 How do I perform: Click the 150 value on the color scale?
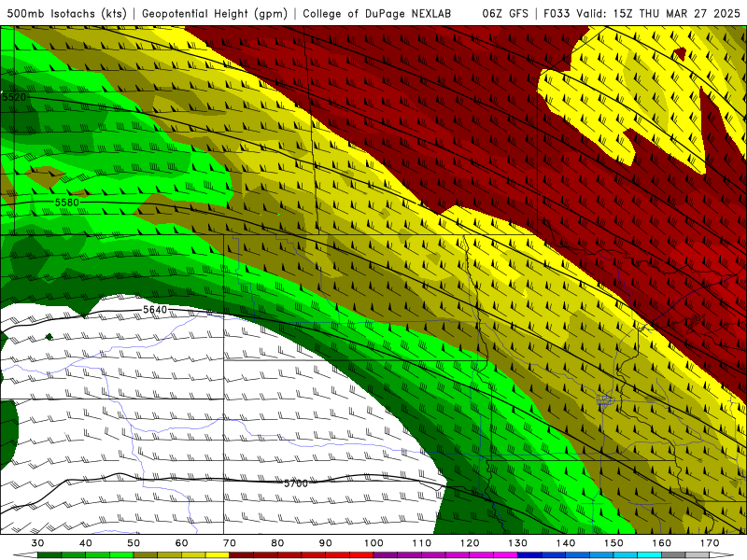pyautogui.click(x=613, y=543)
